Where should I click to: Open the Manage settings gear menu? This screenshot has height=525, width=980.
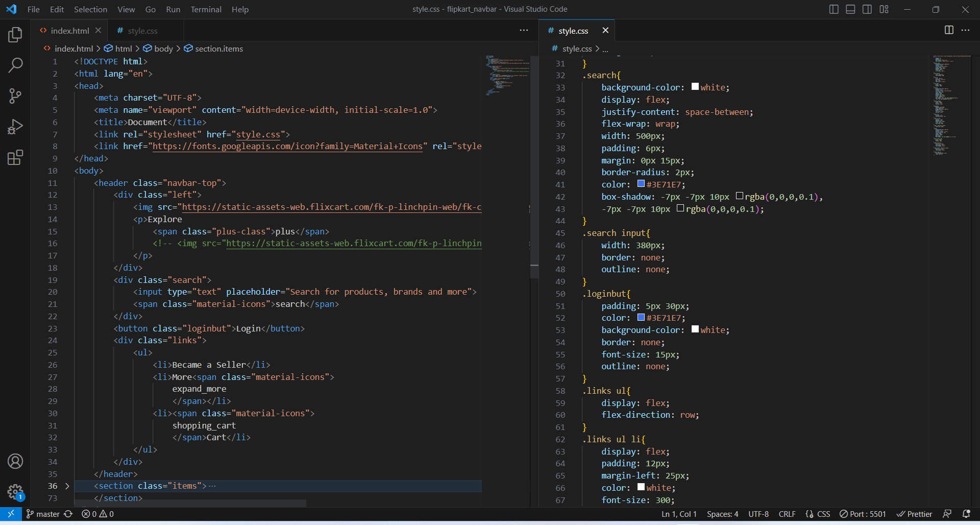(15, 492)
